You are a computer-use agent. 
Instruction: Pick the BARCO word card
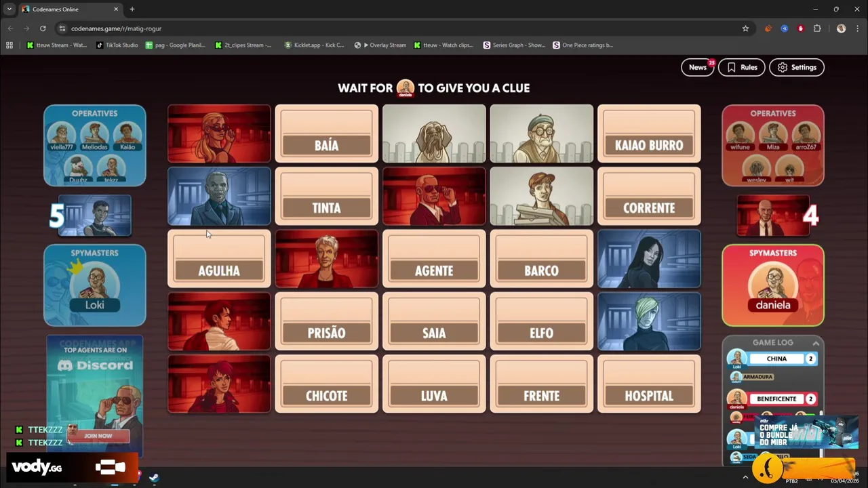coord(541,259)
